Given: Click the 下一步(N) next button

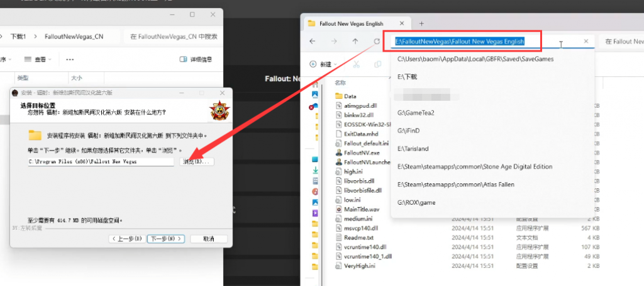Looking at the screenshot, I should (166, 239).
